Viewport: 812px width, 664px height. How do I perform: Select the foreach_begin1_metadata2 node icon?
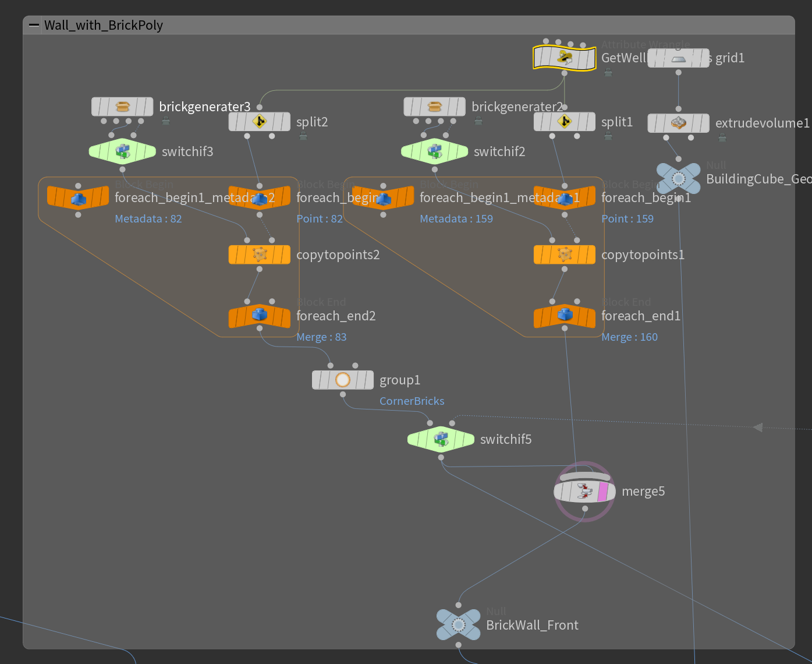(78, 198)
